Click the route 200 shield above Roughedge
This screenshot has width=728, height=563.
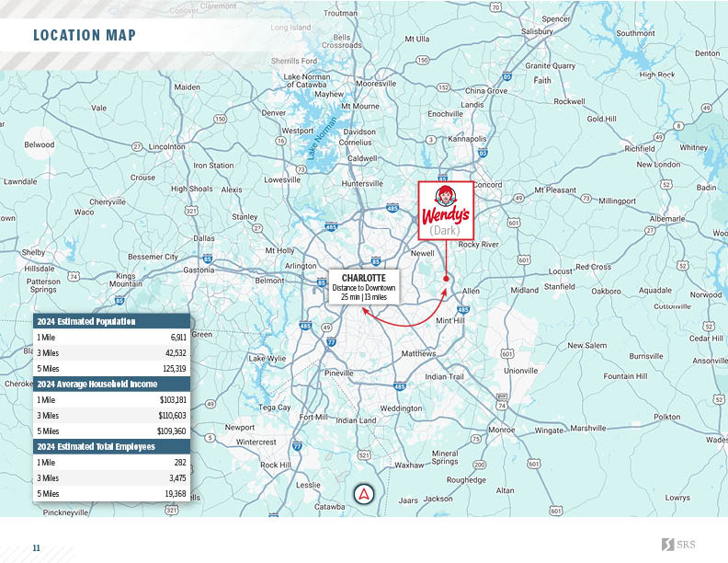479,465
